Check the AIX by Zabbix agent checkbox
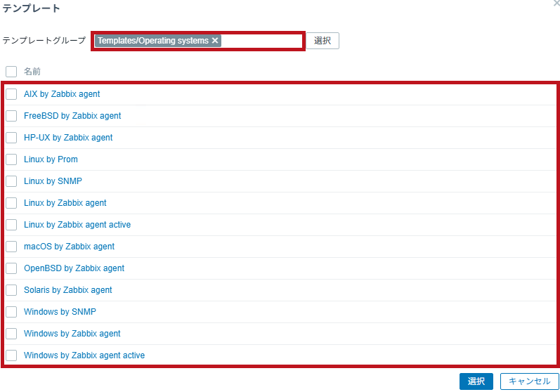The image size is (560, 392). click(x=11, y=94)
